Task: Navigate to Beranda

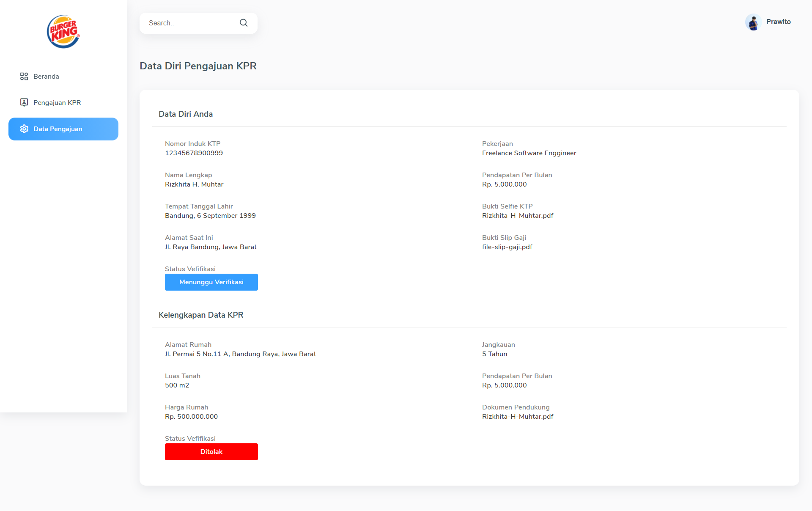Action: (x=47, y=77)
